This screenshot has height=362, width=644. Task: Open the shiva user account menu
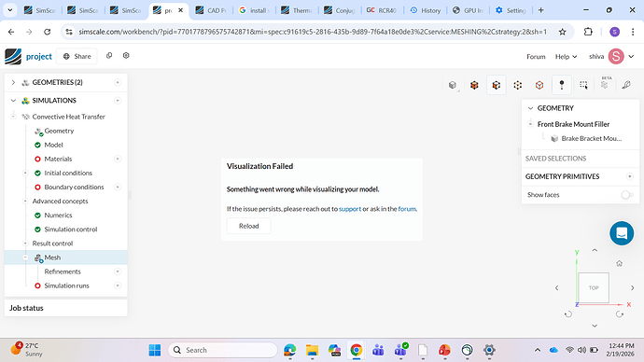pyautogui.click(x=611, y=56)
